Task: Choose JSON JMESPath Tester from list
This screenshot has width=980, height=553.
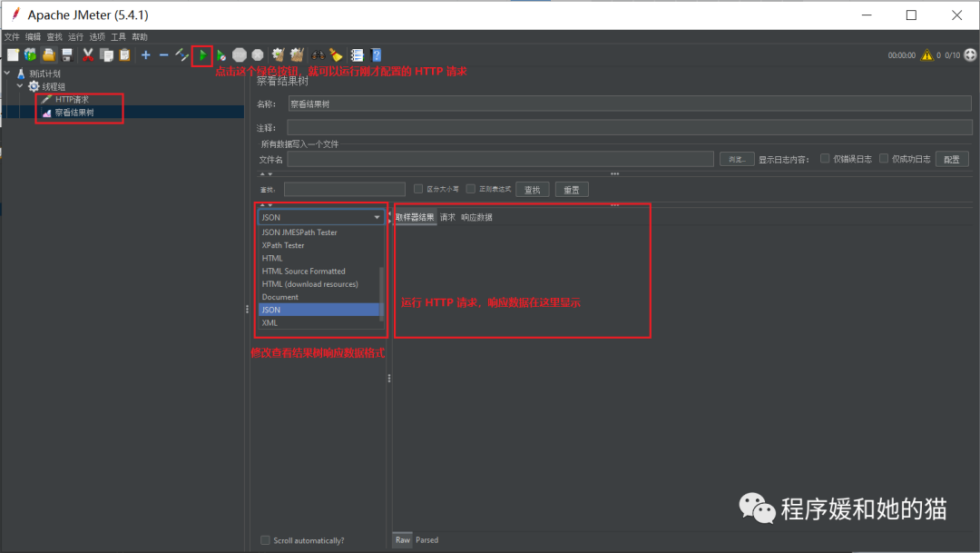Action: [x=318, y=232]
